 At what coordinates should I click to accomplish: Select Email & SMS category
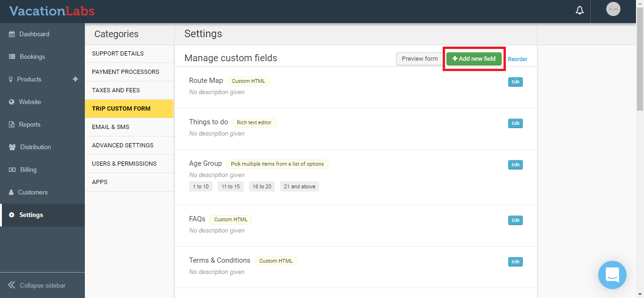tap(110, 127)
